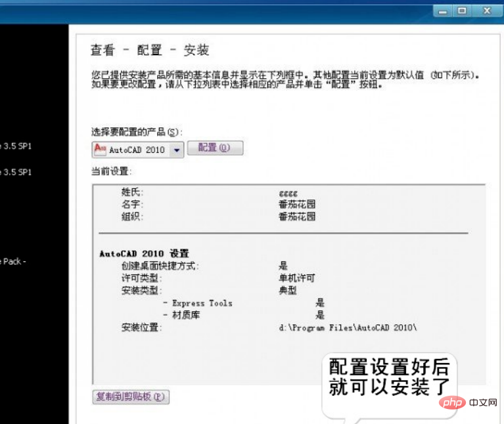Minimize the installer window
Image resolution: width=504 pixels, height=424 pixels.
(x=443, y=12)
